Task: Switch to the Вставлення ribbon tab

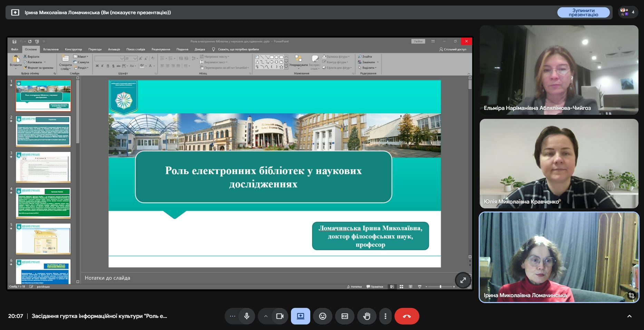Action: coord(51,49)
